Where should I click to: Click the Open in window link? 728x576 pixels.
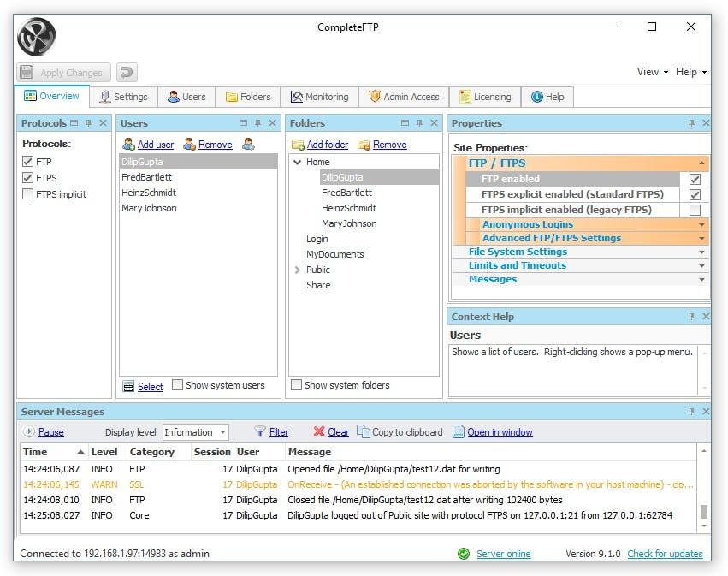500,432
